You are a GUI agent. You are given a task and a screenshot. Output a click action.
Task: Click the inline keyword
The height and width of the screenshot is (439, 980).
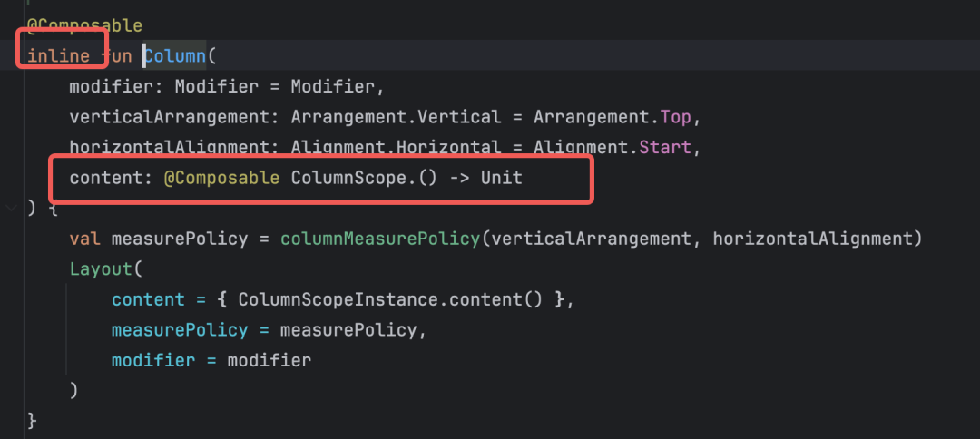coord(58,56)
